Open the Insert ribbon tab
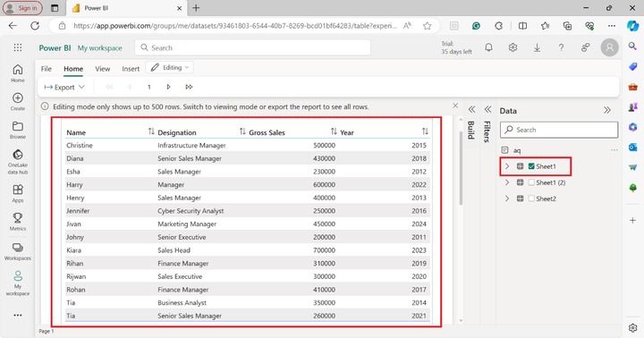Viewport: 644px width, 338px height. click(131, 69)
